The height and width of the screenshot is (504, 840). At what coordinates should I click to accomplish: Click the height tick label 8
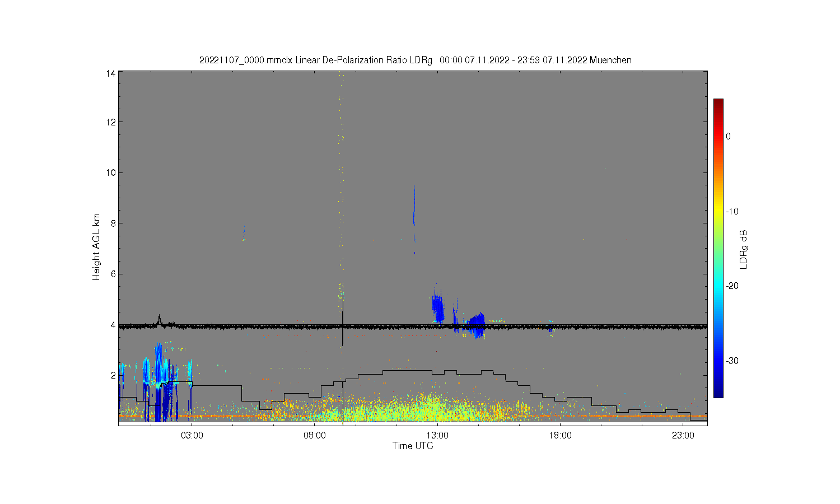113,223
